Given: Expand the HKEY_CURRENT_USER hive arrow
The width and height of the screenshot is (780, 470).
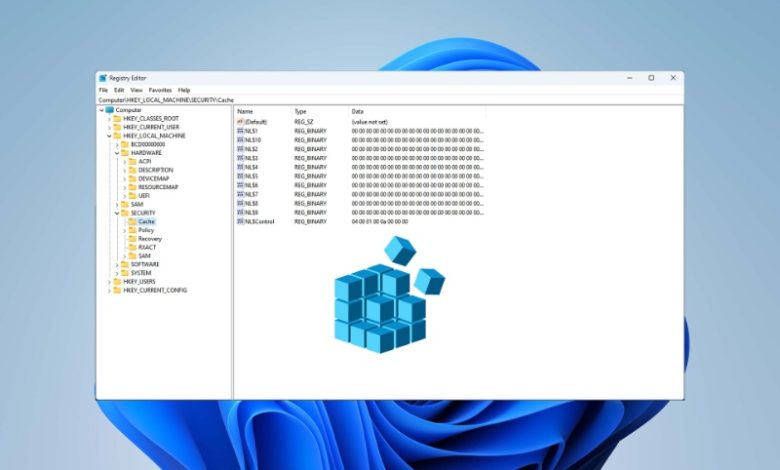Looking at the screenshot, I should click(109, 127).
